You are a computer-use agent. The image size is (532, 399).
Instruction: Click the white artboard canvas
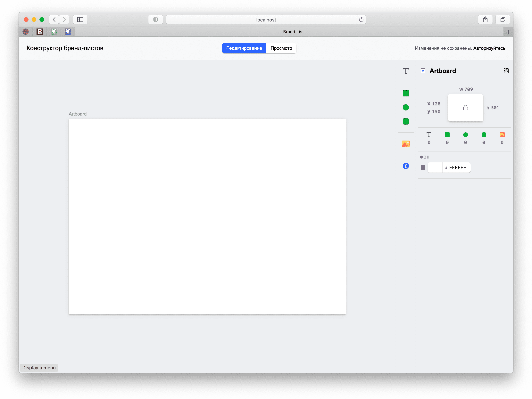click(x=207, y=216)
